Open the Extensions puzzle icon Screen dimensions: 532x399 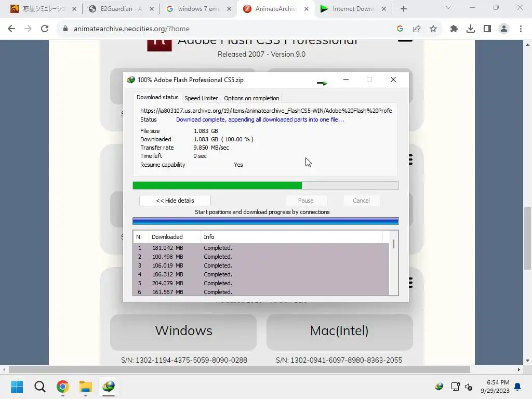pos(454,29)
